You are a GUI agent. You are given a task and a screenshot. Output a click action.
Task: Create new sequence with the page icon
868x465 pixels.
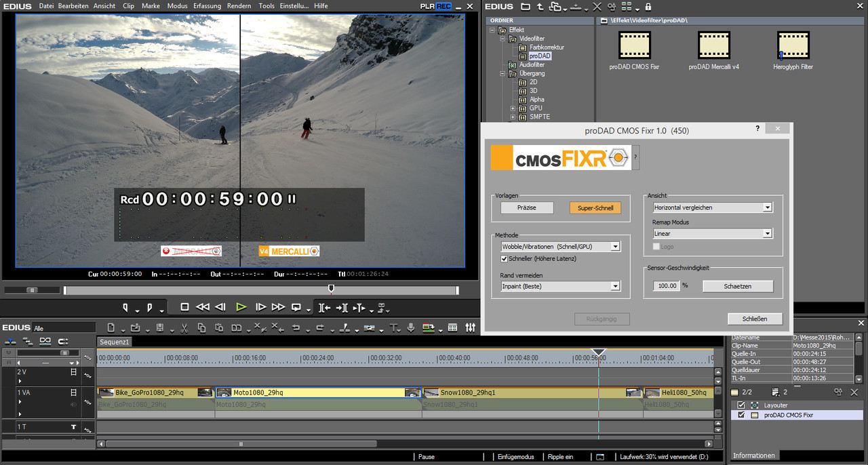pyautogui.click(x=112, y=328)
